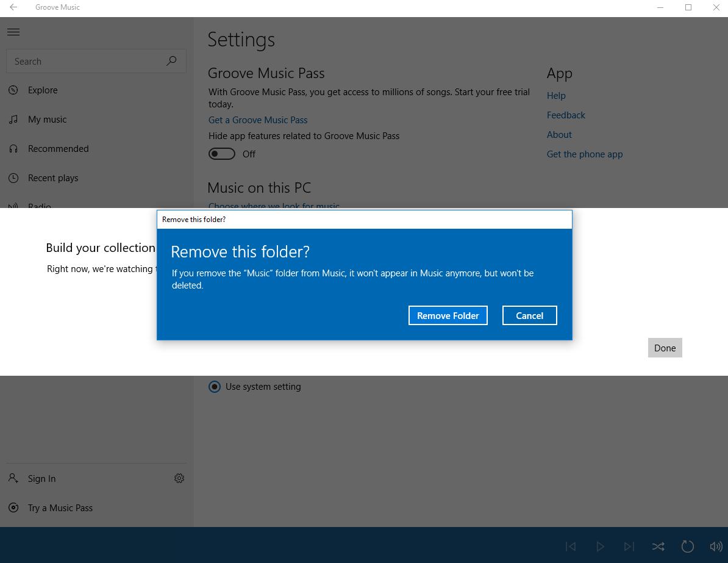
Task: Click the Music Pass disc icon
Action: coord(13,507)
